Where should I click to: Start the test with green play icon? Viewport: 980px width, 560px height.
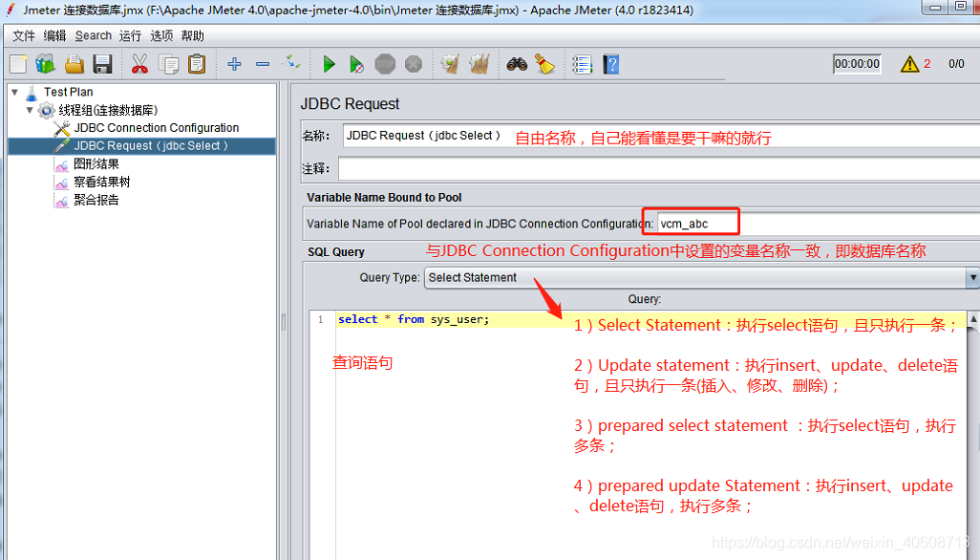[329, 64]
